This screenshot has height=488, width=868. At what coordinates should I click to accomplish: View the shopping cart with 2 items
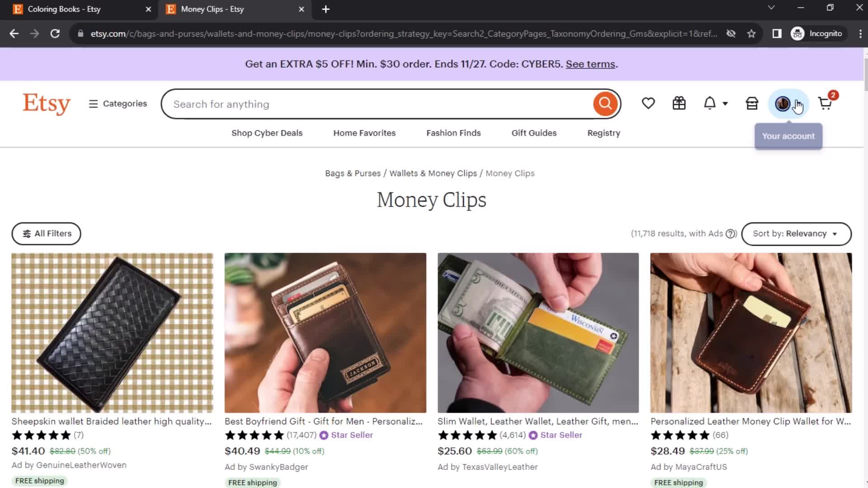(x=825, y=104)
